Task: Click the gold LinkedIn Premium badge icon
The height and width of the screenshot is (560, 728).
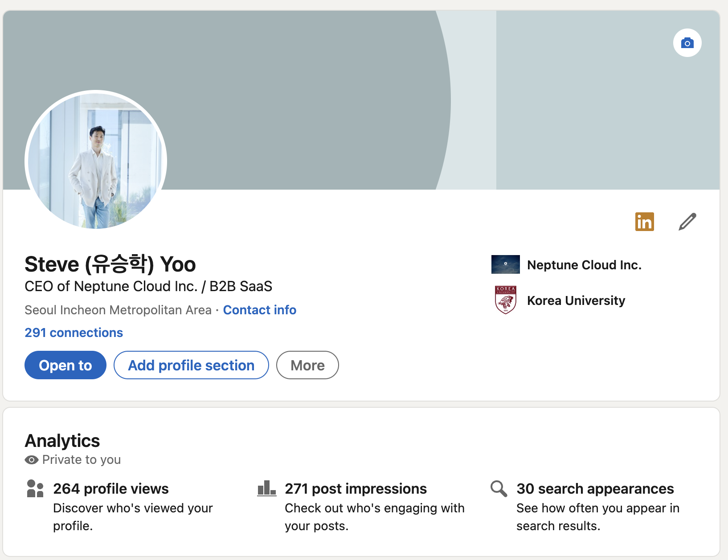Action: tap(644, 222)
